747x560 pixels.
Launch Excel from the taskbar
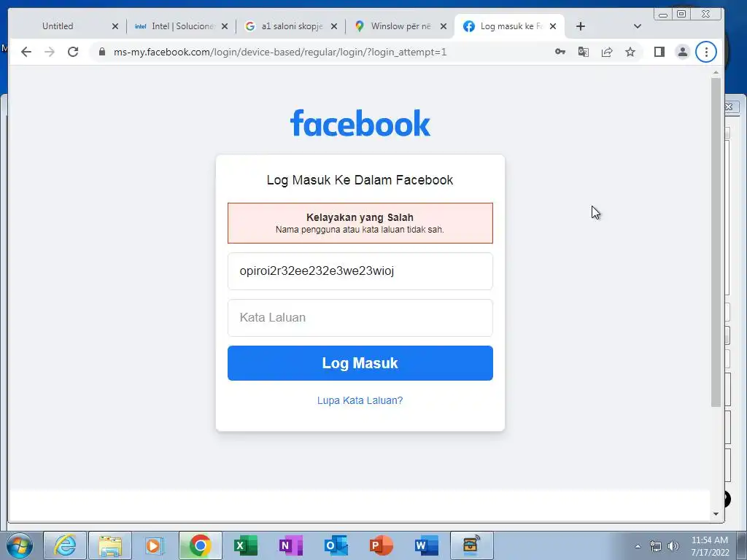(246, 545)
